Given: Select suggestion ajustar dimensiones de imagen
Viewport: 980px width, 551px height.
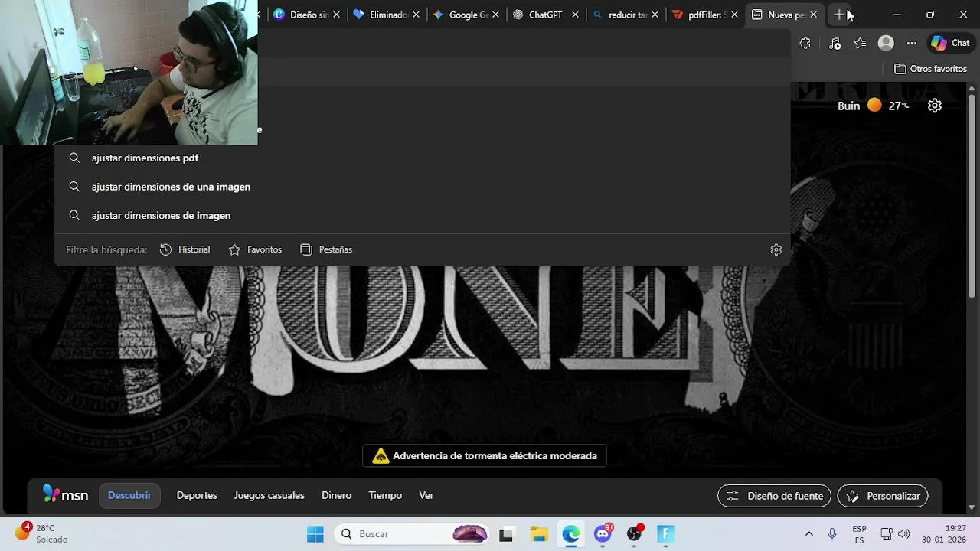Looking at the screenshot, I should click(422, 216).
